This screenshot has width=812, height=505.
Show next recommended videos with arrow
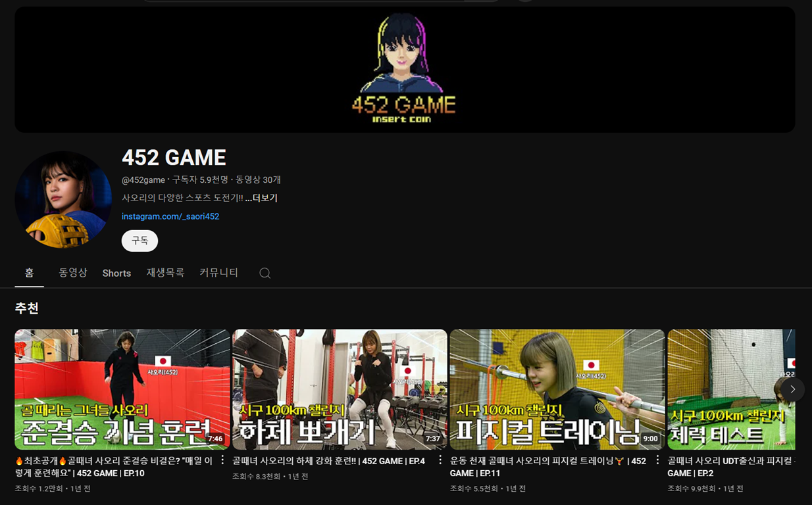pyautogui.click(x=792, y=389)
